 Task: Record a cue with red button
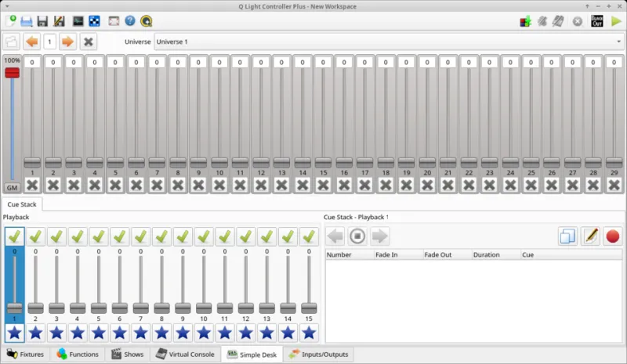pos(613,236)
